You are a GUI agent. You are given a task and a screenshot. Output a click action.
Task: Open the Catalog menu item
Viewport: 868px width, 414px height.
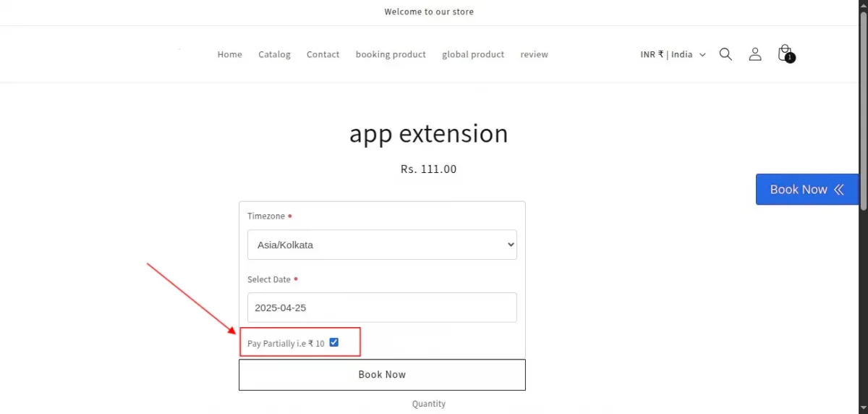pyautogui.click(x=274, y=54)
